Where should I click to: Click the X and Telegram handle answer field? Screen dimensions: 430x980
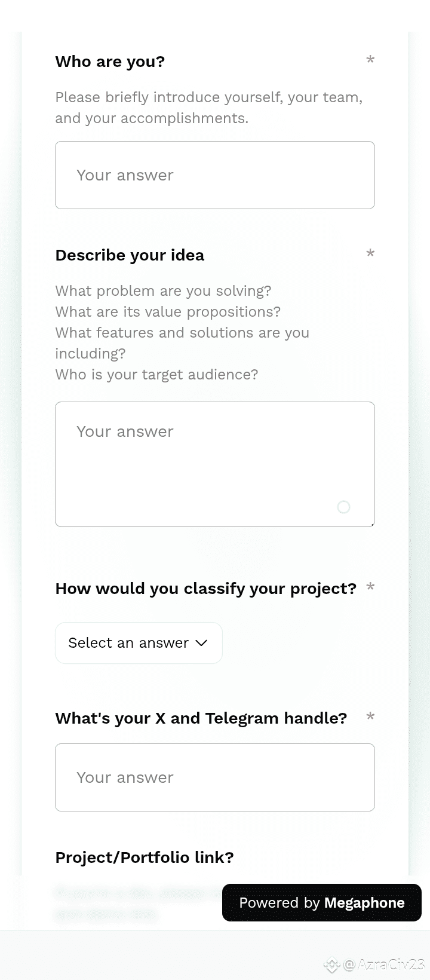[x=214, y=777]
